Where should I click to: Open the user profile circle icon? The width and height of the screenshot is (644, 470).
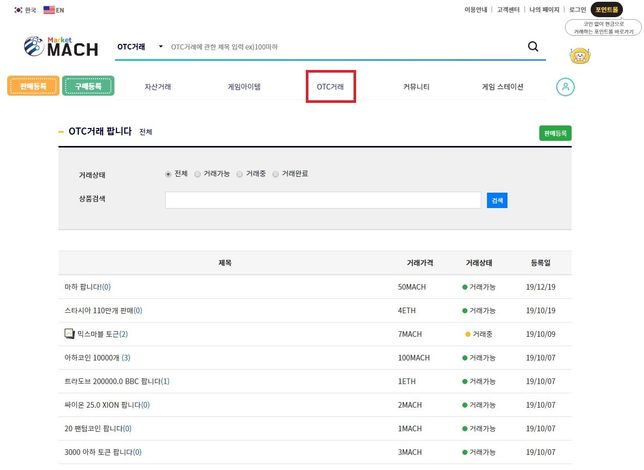(x=565, y=87)
